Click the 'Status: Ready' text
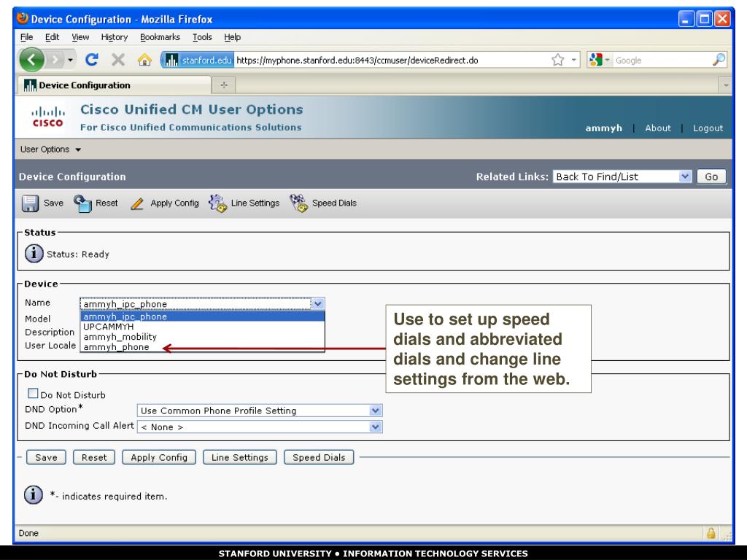747x560 pixels. (x=78, y=254)
